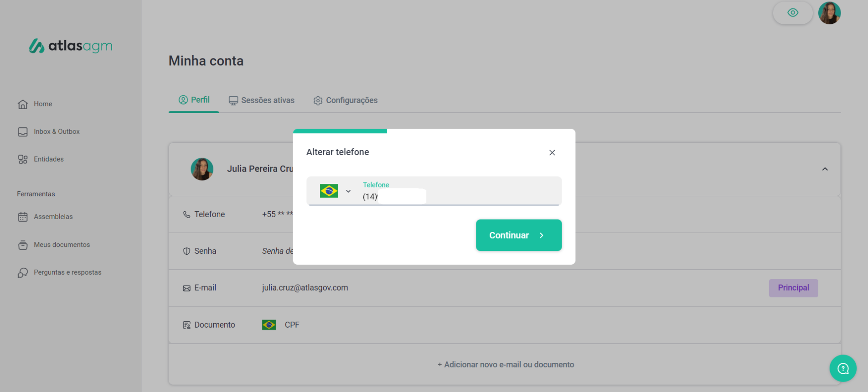This screenshot has height=392, width=868.
Task: Open the Entidades section
Action: (48, 159)
